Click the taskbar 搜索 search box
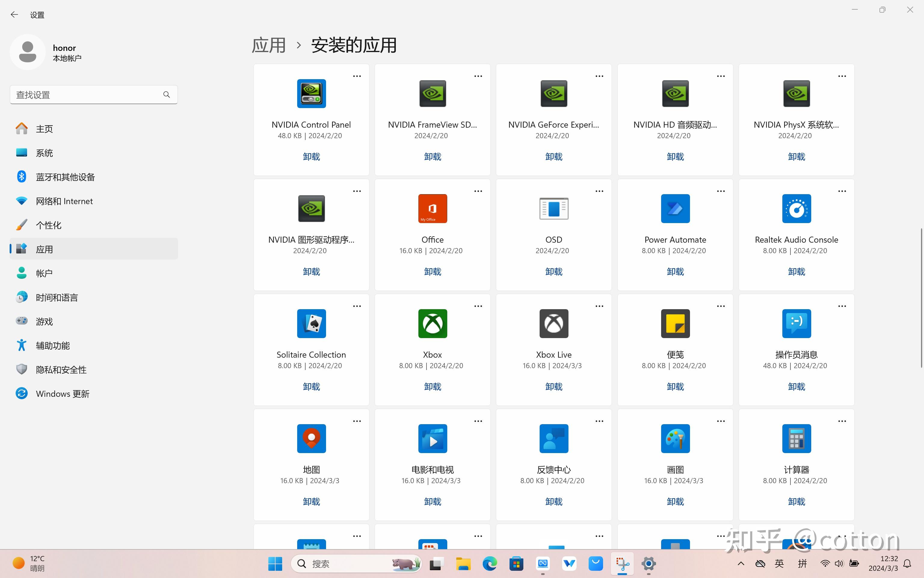This screenshot has width=924, height=578. (x=356, y=564)
